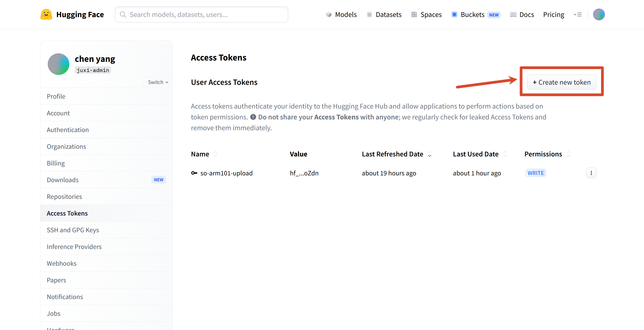Sort tokens by Permissions column
644x330 pixels.
click(568, 154)
